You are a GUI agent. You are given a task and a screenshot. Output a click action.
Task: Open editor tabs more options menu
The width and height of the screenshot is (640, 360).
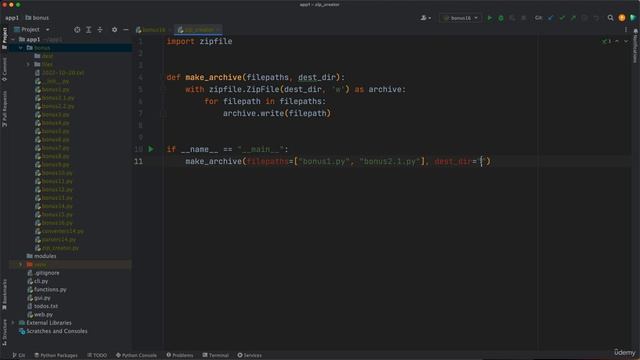click(x=626, y=30)
